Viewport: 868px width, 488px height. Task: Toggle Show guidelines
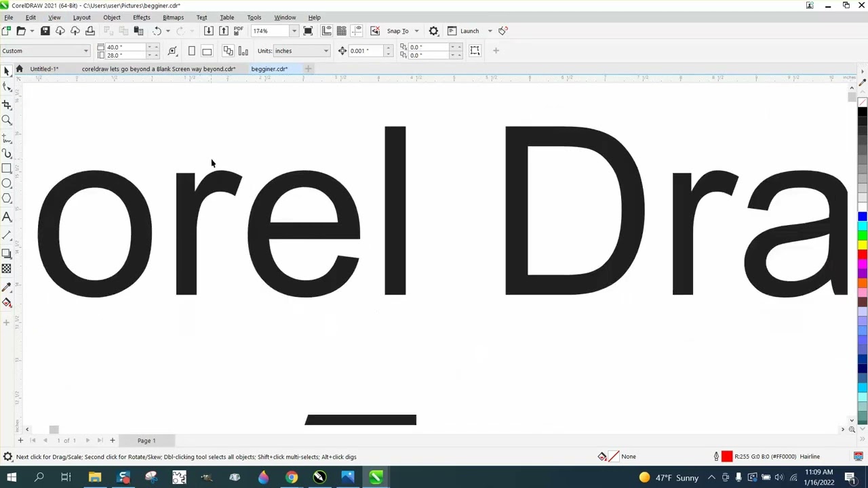pyautogui.click(x=357, y=30)
